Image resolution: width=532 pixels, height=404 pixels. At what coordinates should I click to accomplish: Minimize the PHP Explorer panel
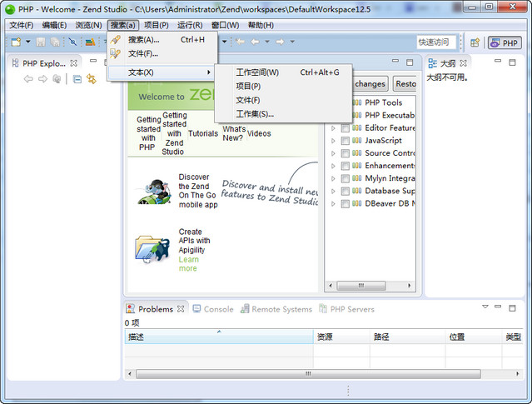(x=93, y=61)
